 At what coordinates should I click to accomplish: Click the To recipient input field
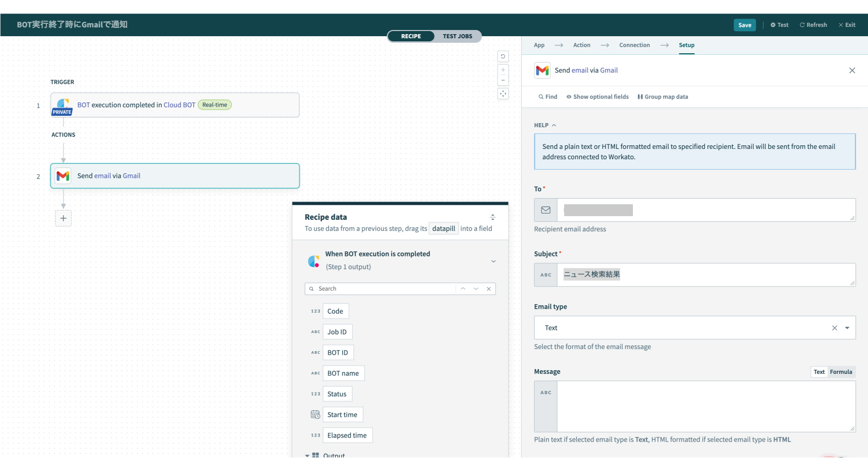coord(706,210)
